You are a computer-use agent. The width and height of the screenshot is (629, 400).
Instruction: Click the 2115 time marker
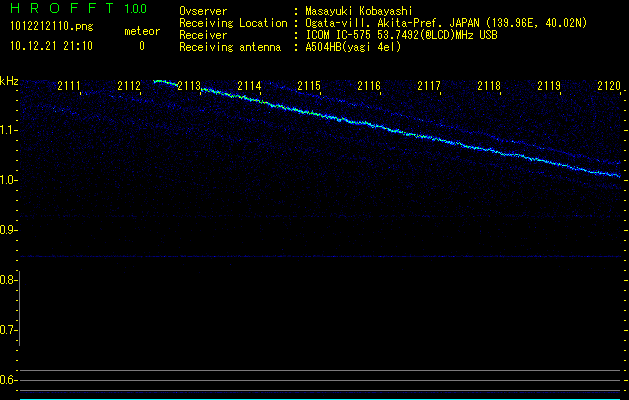pyautogui.click(x=309, y=86)
